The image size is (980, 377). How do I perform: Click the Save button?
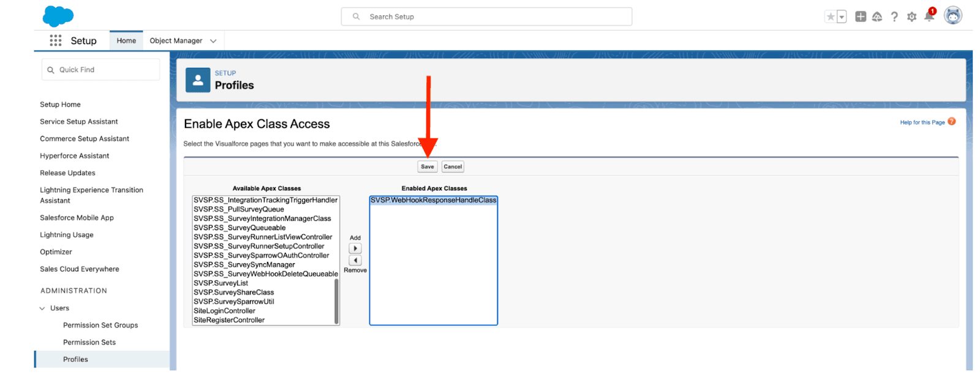(x=428, y=166)
